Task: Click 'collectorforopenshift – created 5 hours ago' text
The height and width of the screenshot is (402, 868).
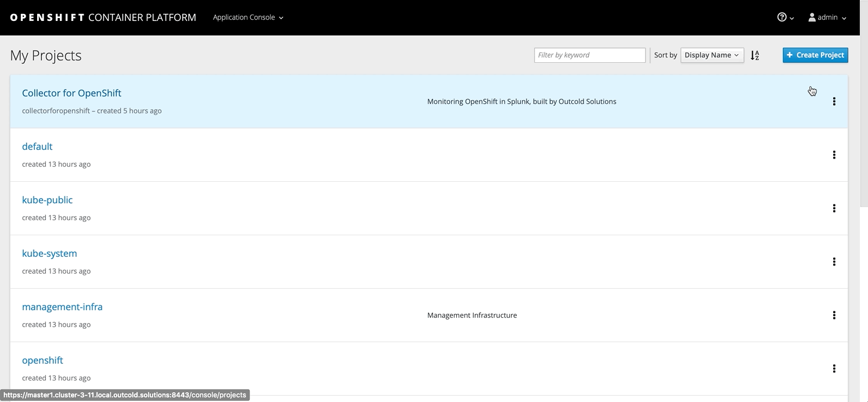Action: click(92, 111)
